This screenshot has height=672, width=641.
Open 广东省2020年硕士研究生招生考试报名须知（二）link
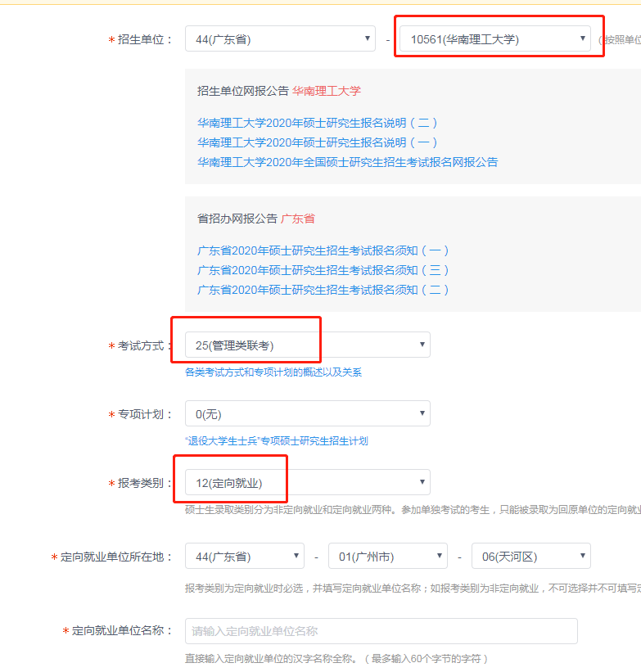click(323, 290)
